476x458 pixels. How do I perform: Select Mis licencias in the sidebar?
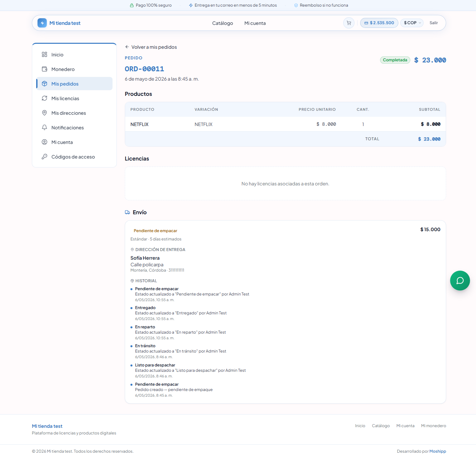pos(74,98)
